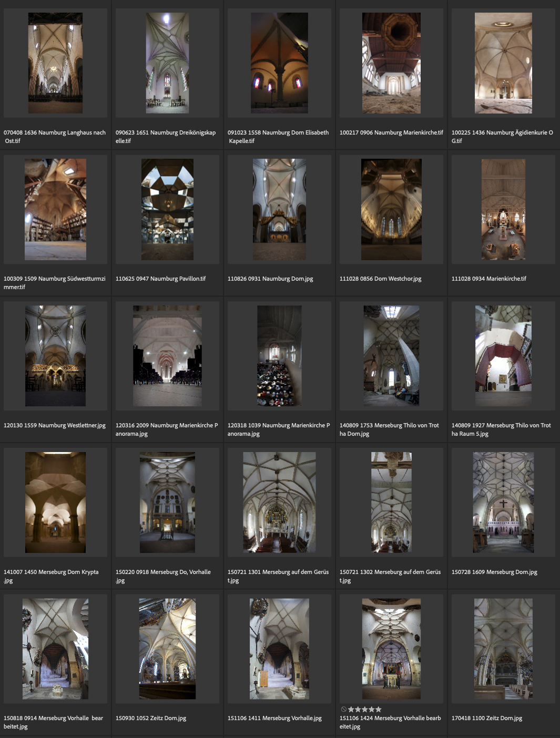Select the Naumburg Südwestturmzimmer thumbnail
The height and width of the screenshot is (738, 560).
click(x=55, y=209)
